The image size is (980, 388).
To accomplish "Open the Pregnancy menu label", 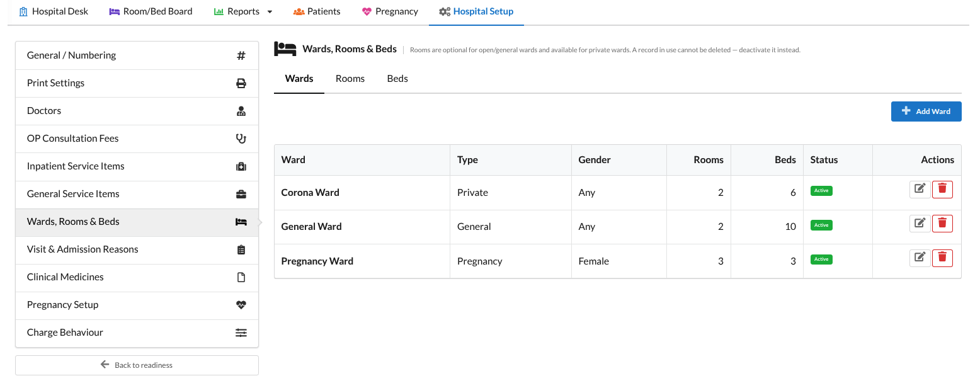I will click(397, 11).
